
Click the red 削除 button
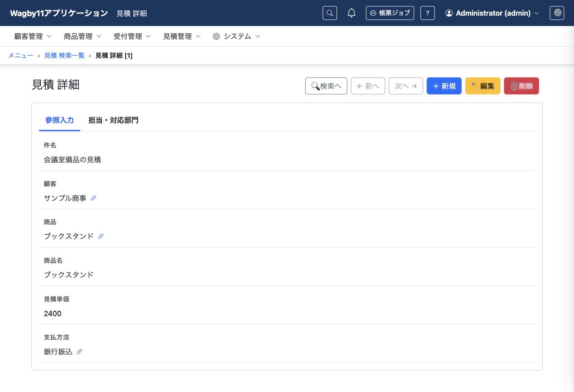tap(522, 86)
